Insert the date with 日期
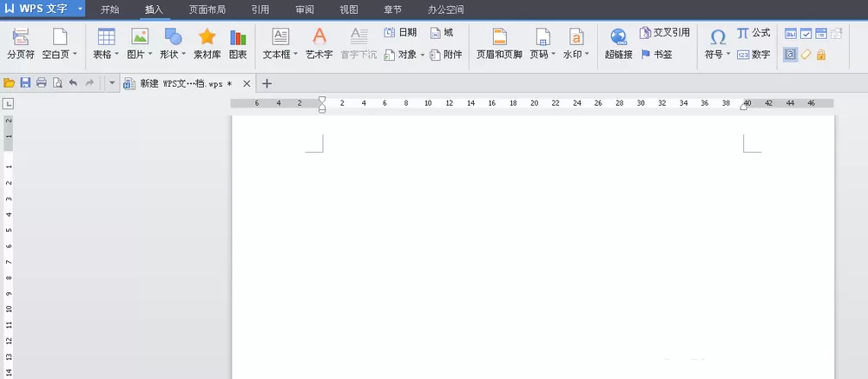Screen dimensions: 868x379 (400, 33)
